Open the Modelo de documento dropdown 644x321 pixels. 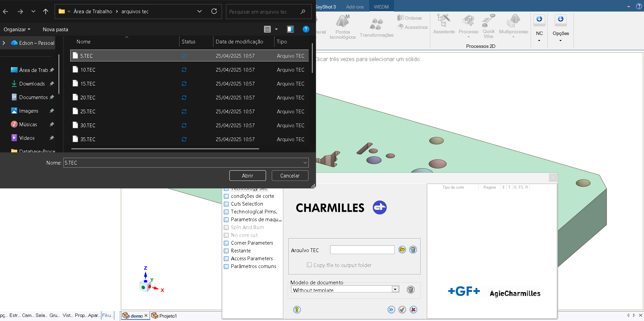point(395,289)
